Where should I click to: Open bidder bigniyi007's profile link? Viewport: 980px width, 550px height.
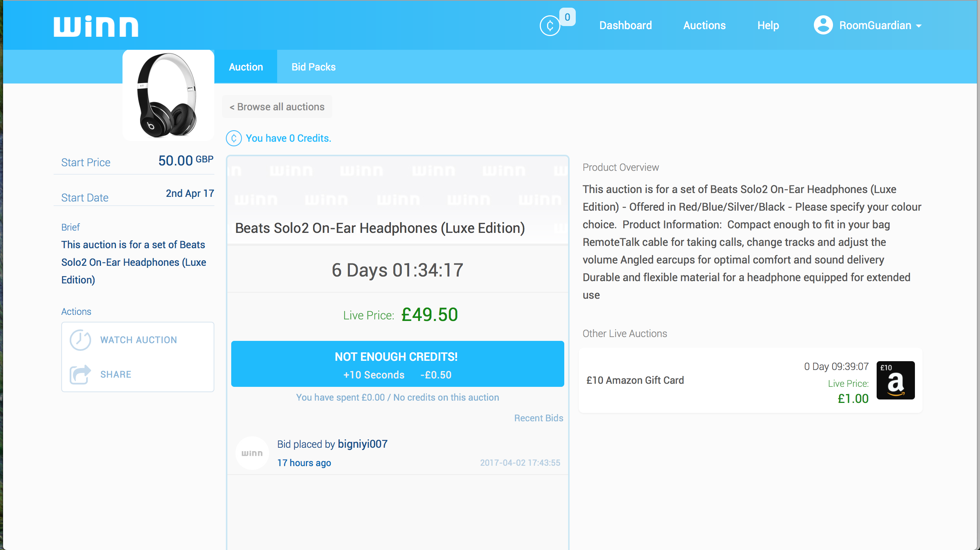363,444
